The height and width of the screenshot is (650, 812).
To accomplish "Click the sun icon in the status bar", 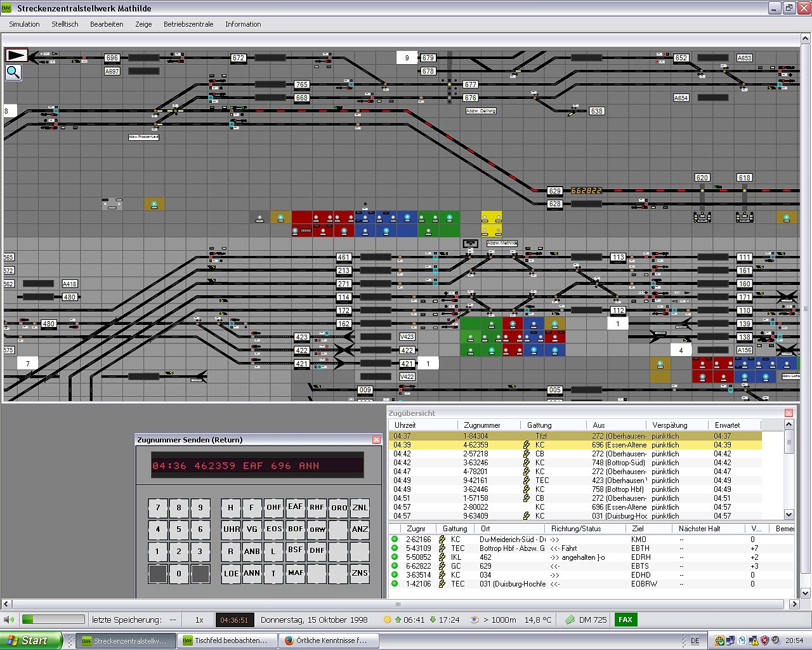I will pos(388,620).
